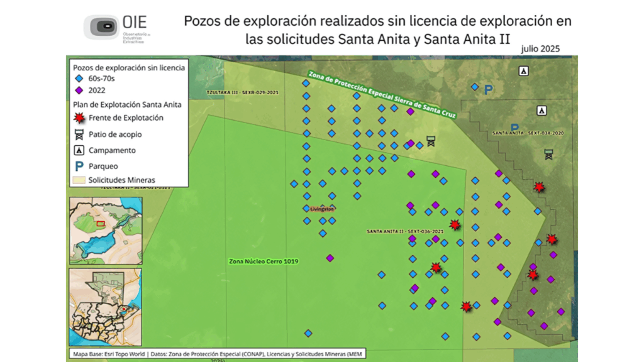
Task: Click the northernmost red exploitation front marker
Action: tap(539, 187)
